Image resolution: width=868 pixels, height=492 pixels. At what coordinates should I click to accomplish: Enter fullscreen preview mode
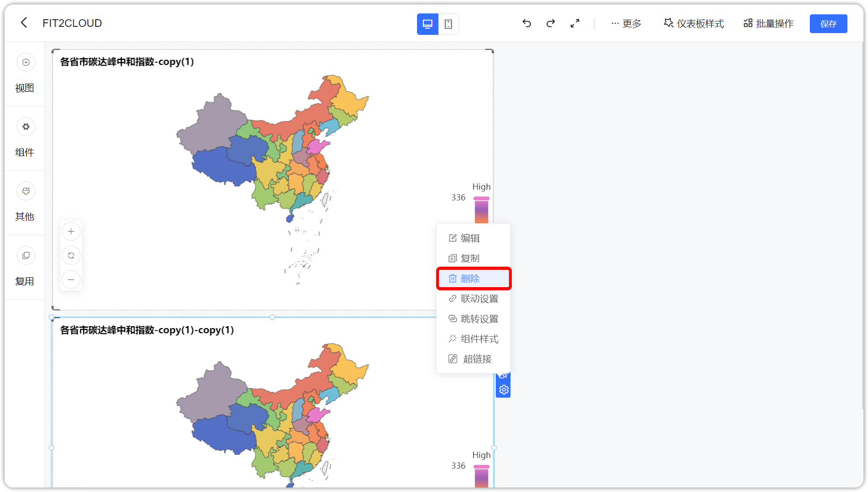[x=575, y=23]
